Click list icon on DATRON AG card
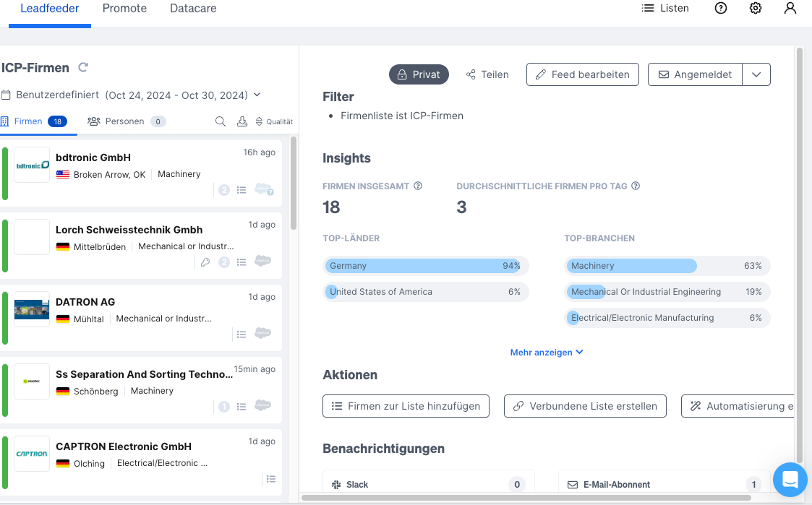 [242, 334]
